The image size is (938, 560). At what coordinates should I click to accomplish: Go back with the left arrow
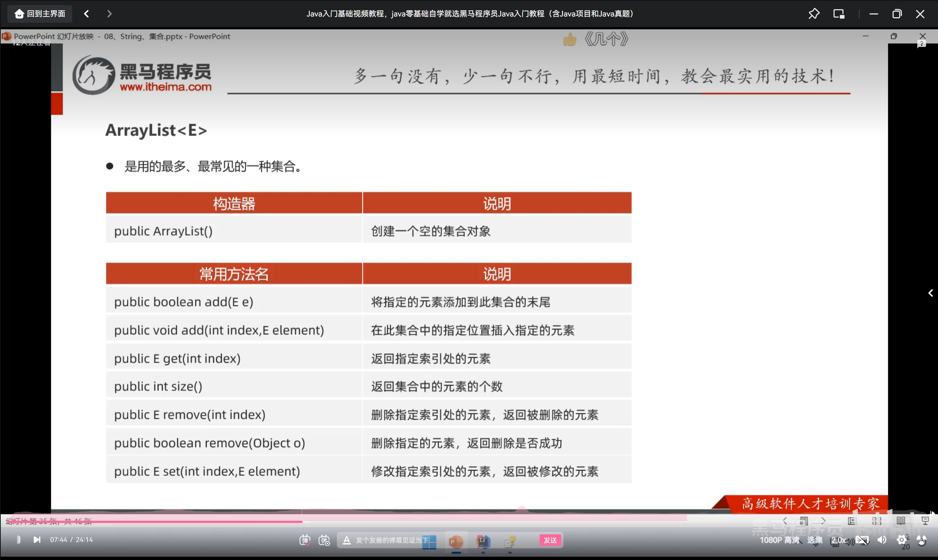87,14
